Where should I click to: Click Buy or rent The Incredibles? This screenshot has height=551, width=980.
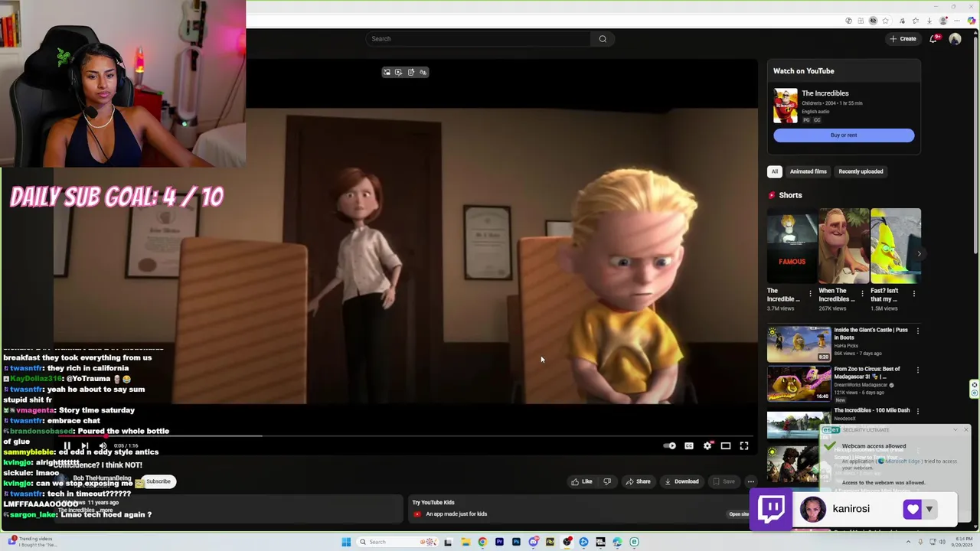844,135
